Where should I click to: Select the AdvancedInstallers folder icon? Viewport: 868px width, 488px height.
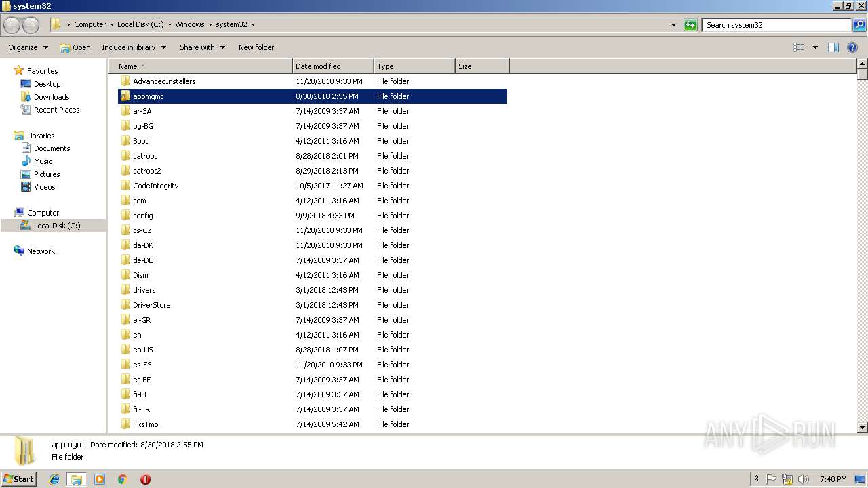pyautogui.click(x=125, y=81)
